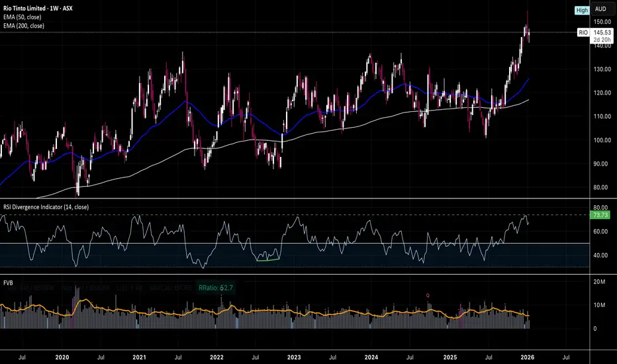This screenshot has height=364, width=617.
Task: Click the 2d 20h bar countdown
Action: (x=601, y=40)
